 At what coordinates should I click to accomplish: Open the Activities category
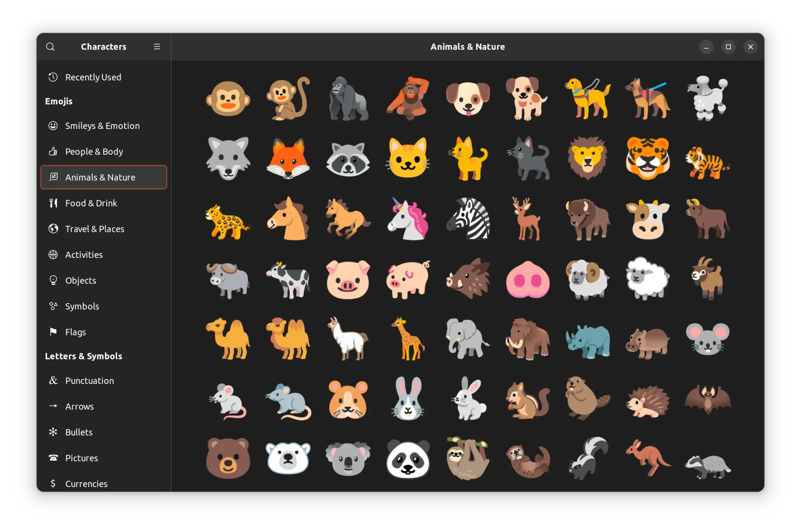(104, 254)
